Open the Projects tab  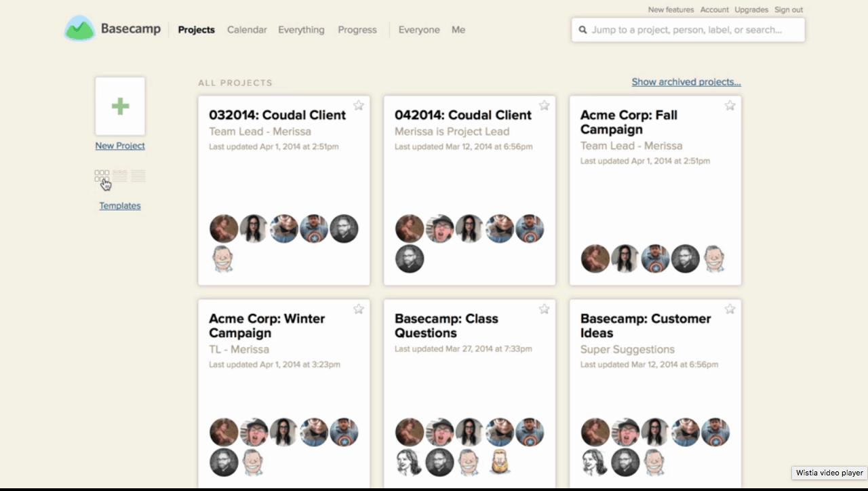click(196, 30)
